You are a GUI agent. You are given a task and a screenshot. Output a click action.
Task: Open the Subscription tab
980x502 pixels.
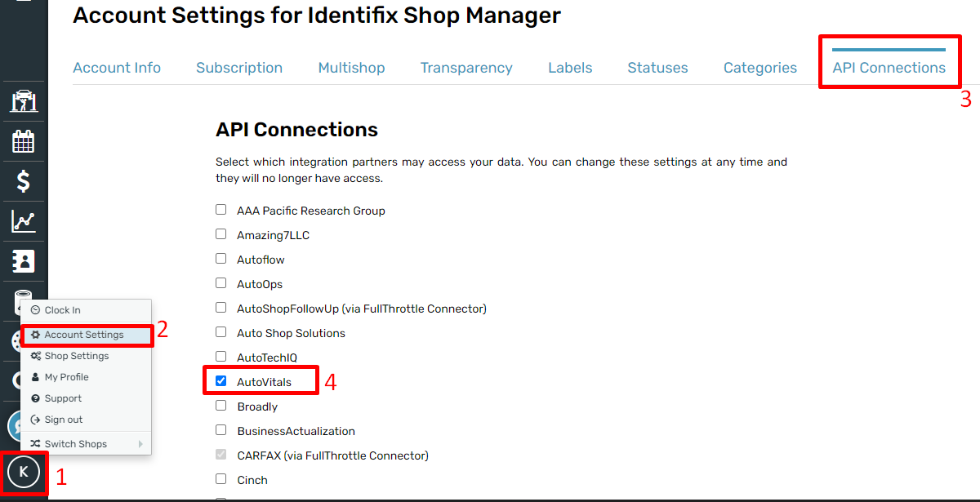[x=239, y=68]
